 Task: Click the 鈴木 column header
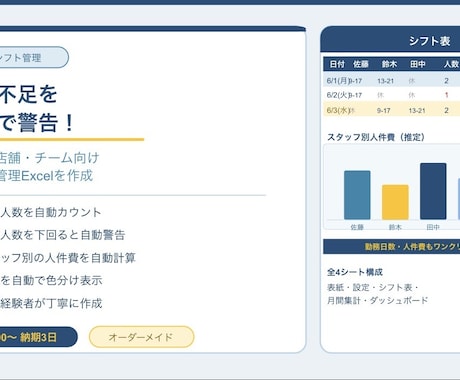(x=389, y=64)
